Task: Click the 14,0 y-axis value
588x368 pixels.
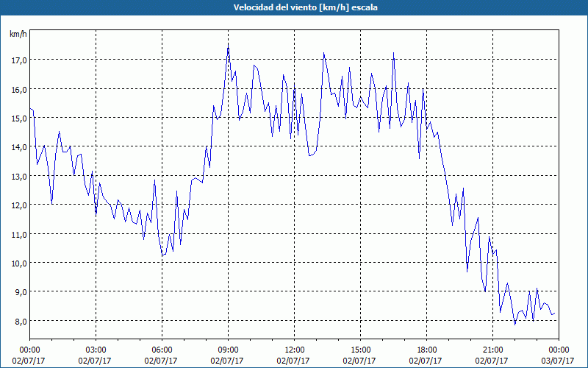Action: click(18, 147)
